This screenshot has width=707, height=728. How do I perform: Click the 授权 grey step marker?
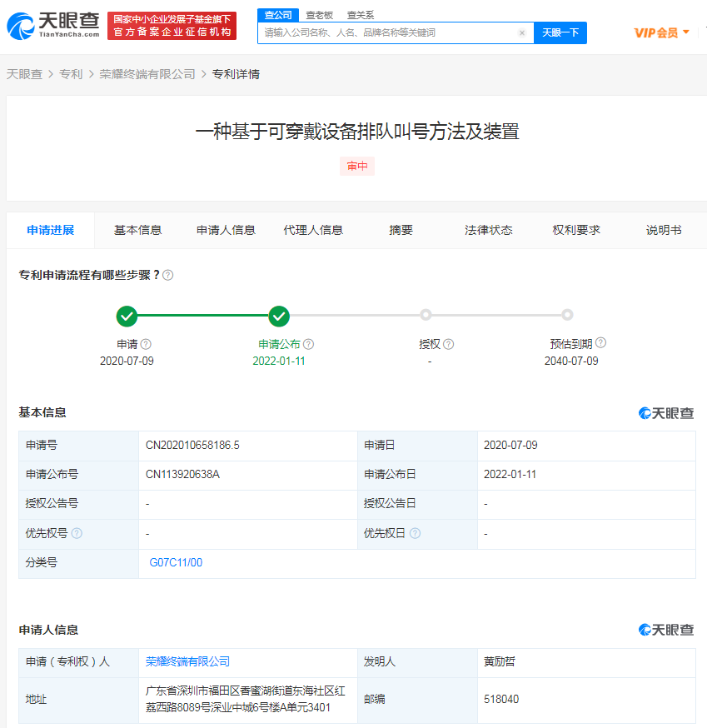426,315
